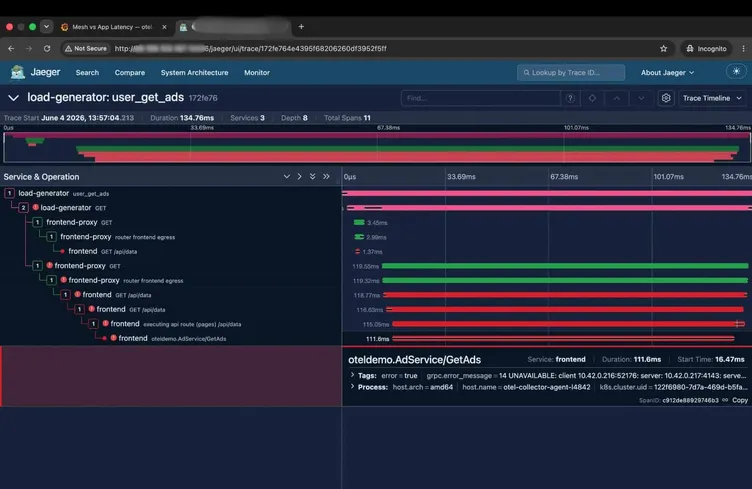Reload the page
This screenshot has width=752, height=489.
click(47, 48)
